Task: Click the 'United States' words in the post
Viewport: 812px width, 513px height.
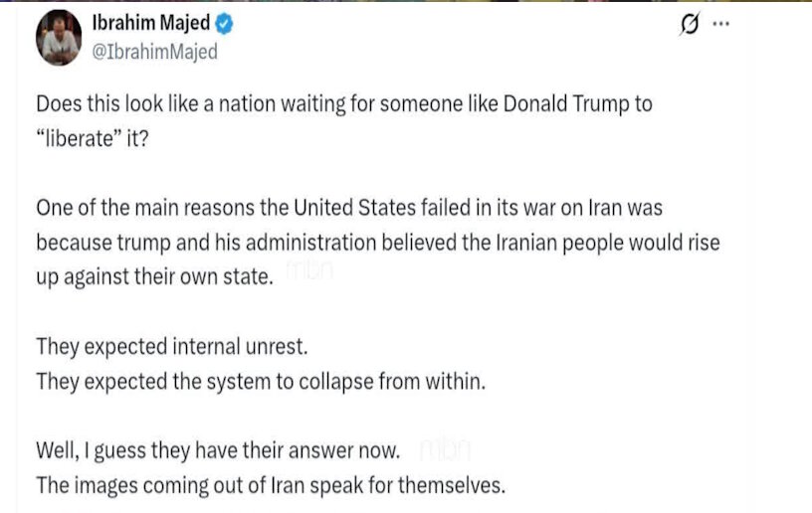Action: pyautogui.click(x=354, y=208)
